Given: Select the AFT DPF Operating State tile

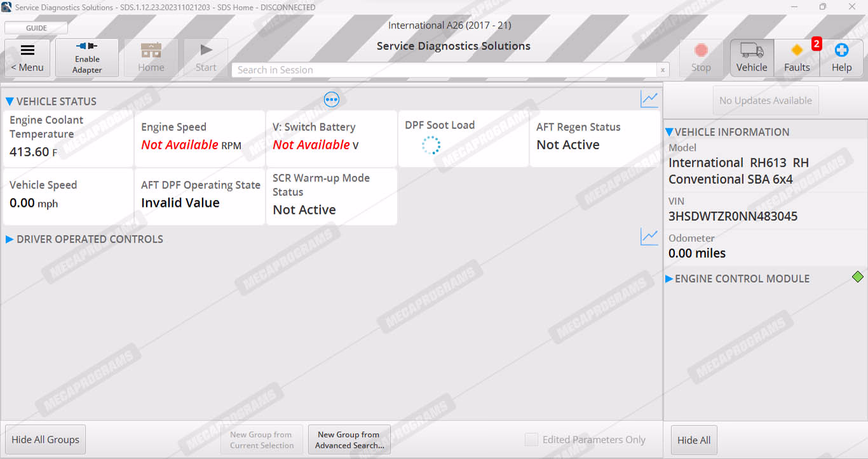Looking at the screenshot, I should pyautogui.click(x=200, y=196).
